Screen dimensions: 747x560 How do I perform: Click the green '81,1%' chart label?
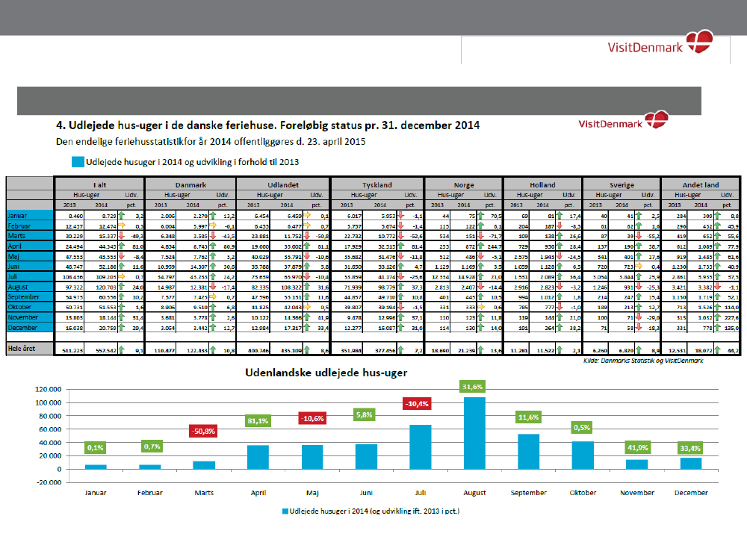click(x=258, y=421)
